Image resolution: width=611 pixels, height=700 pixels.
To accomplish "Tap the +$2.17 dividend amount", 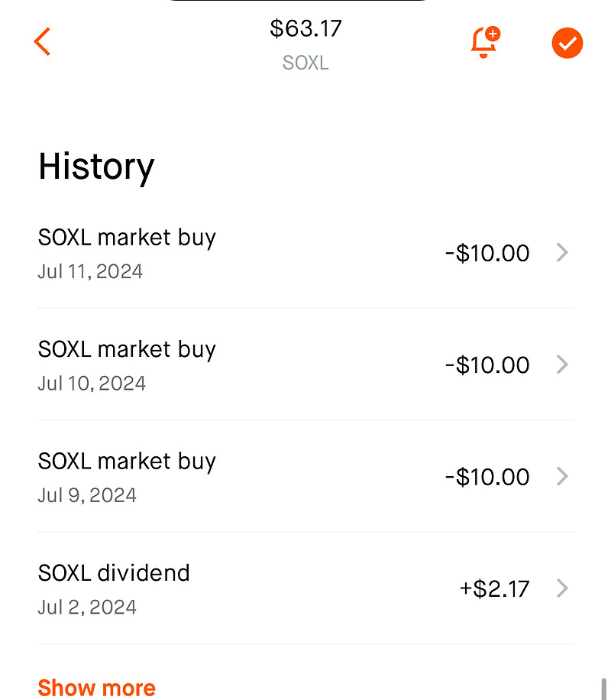I will (x=494, y=589).
